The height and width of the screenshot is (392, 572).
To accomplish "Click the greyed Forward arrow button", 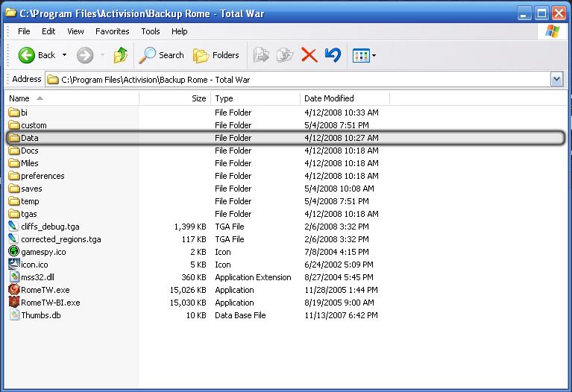I will [x=85, y=55].
